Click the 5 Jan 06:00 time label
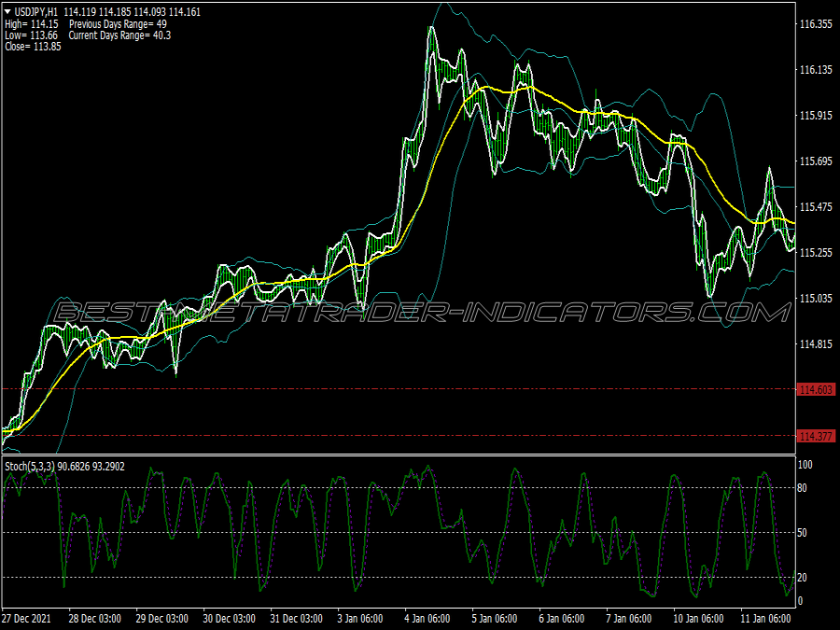Viewport: 840px width, 630px height. tap(495, 619)
